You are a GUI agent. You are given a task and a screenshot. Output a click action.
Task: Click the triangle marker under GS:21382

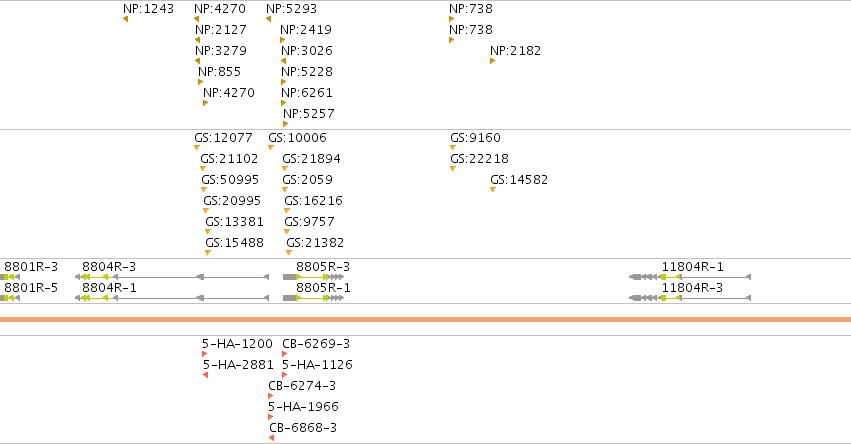(x=289, y=252)
